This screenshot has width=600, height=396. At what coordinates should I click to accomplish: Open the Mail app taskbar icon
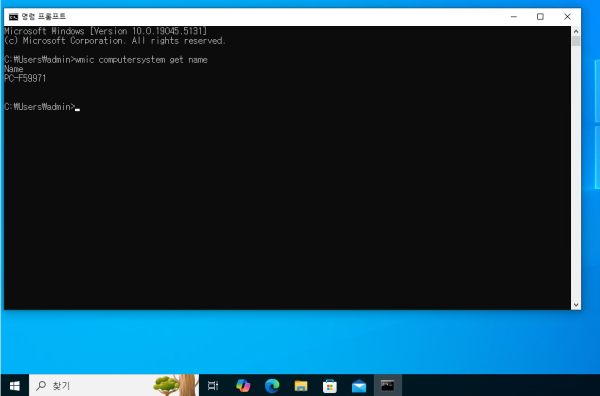[359, 386]
